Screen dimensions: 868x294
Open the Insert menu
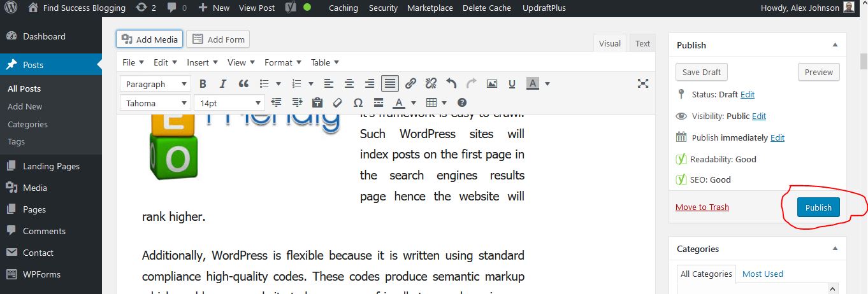click(202, 62)
